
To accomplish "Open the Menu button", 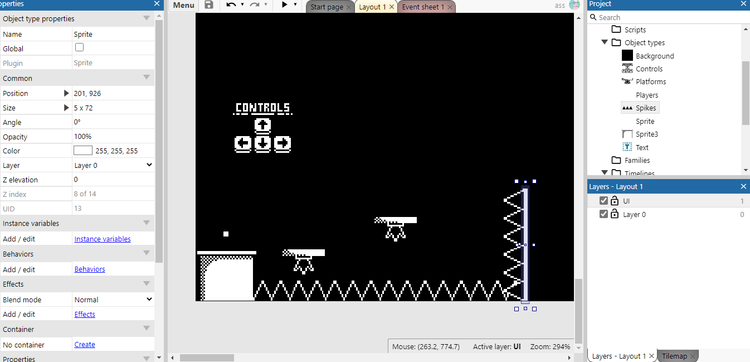I will 184,5.
